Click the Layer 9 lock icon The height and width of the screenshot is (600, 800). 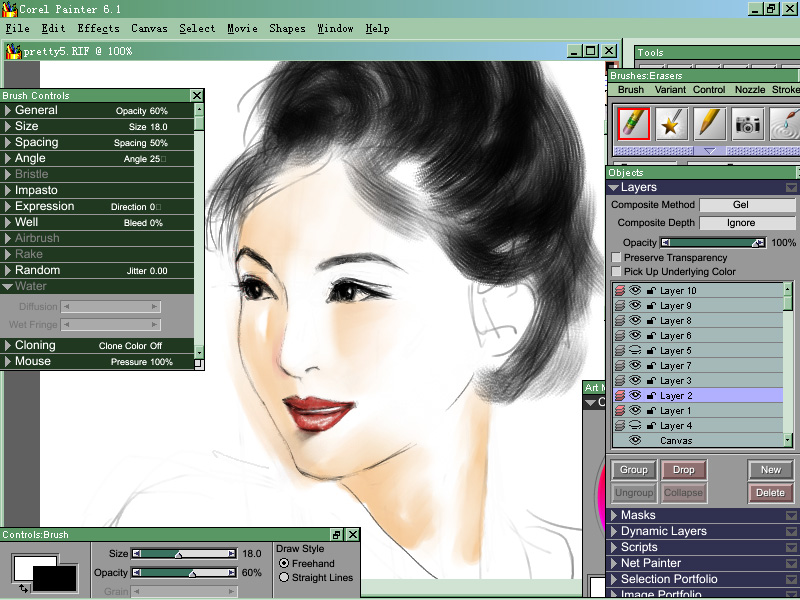651,306
